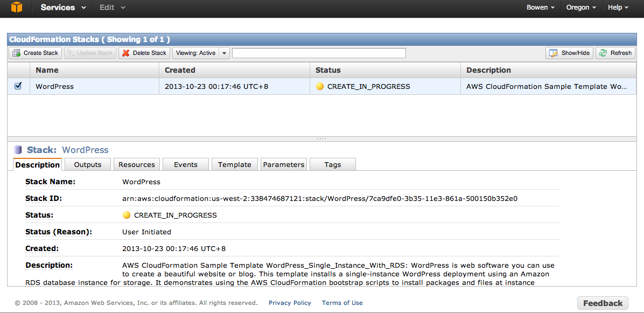Open the Privacy Policy link
The height and width of the screenshot is (313, 644).
290,303
